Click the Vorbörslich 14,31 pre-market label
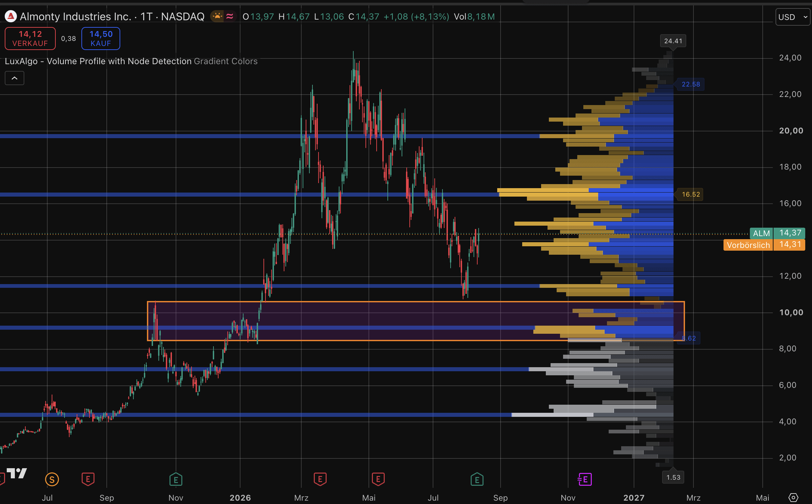The height and width of the screenshot is (504, 812). 764,245
